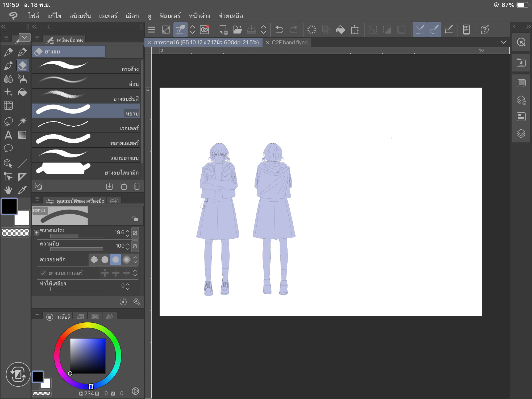This screenshot has width=532, height=399.
Task: Open canvas tab list dropdown chevron
Action: [x=503, y=42]
